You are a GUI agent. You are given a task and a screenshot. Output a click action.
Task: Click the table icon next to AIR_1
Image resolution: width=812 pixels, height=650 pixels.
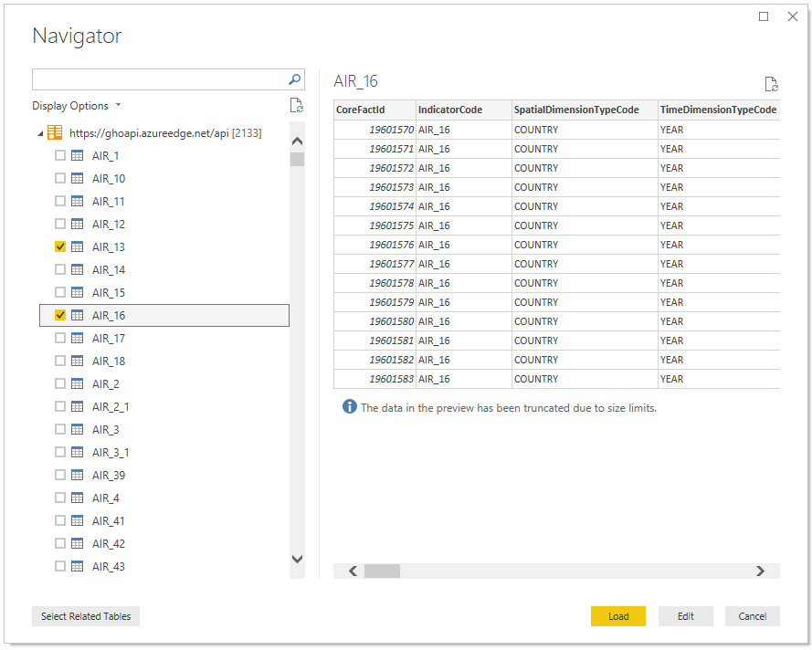(78, 156)
